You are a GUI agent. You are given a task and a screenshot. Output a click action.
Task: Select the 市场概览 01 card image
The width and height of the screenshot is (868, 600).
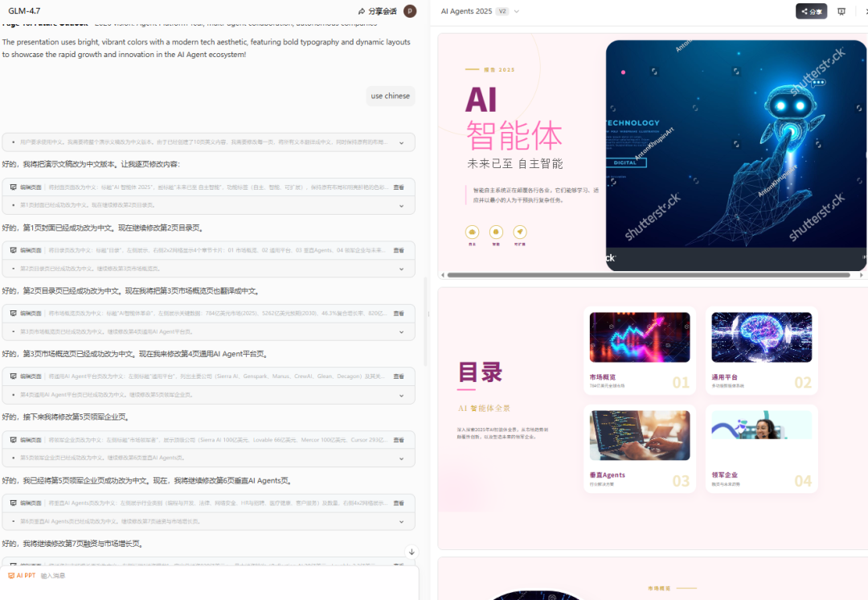coord(640,337)
